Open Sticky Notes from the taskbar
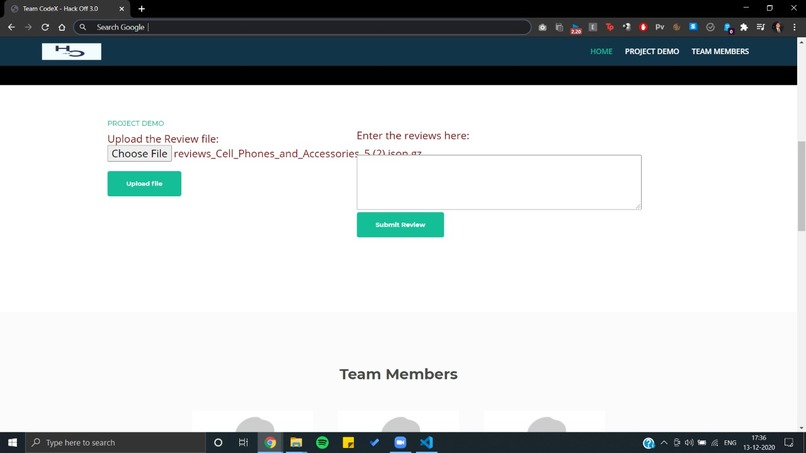This screenshot has width=806, height=453. click(348, 442)
